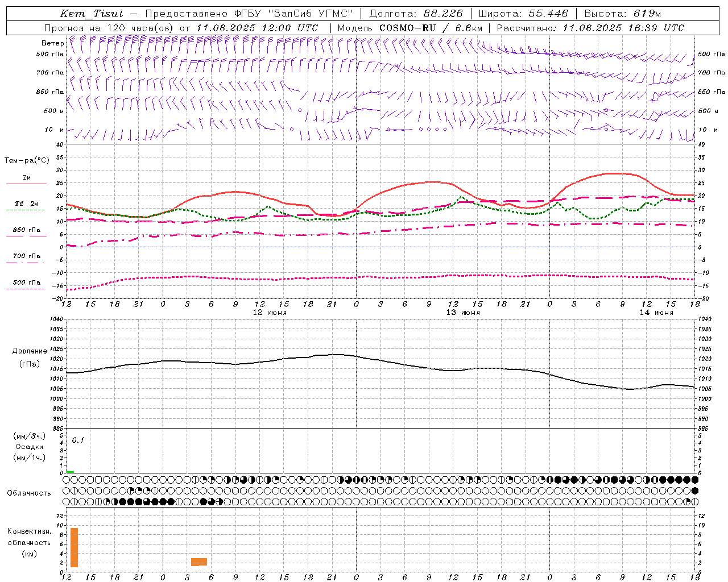This screenshot has height=582, width=728.
Task: Click the 700 гПа entry in temperature legend
Action: [x=27, y=256]
